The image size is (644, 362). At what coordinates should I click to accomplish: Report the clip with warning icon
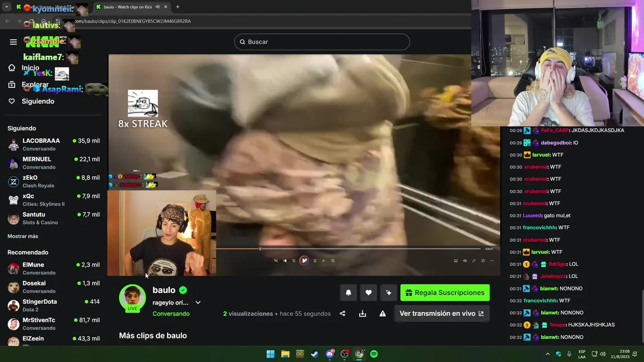382,314
